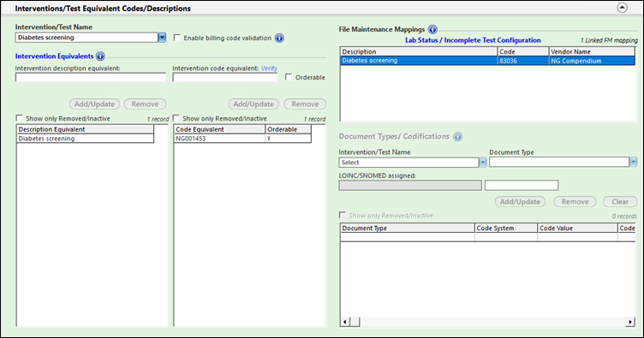This screenshot has height=338, width=644.
Task: Click scroll right arrow in Document Type grid
Action: (x=630, y=322)
